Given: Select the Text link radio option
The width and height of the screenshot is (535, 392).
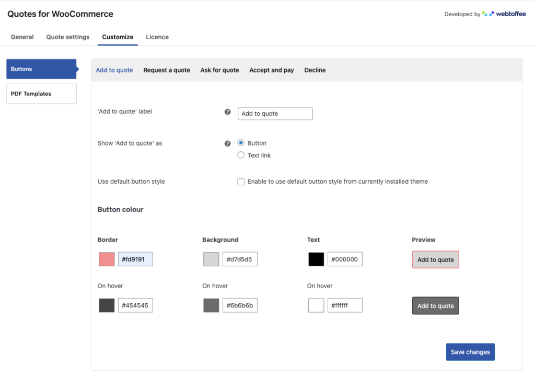Looking at the screenshot, I should (x=241, y=155).
